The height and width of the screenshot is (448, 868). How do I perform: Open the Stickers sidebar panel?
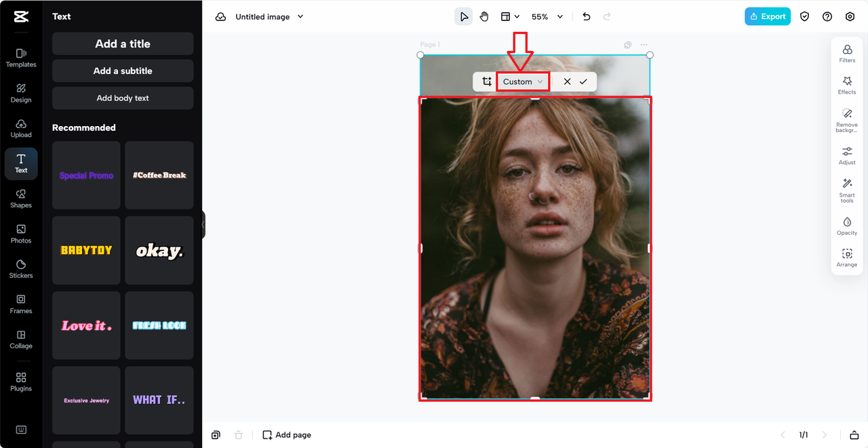(21, 269)
